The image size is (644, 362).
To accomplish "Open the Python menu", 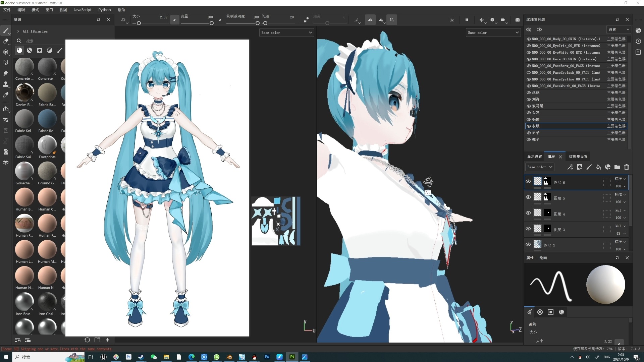I will [x=104, y=10].
